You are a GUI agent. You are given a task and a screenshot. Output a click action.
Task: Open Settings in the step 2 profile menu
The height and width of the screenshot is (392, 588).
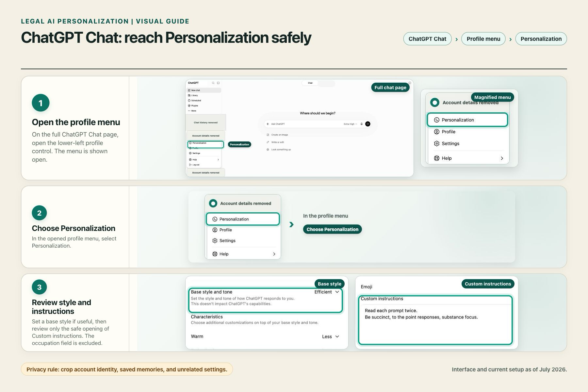point(224,241)
